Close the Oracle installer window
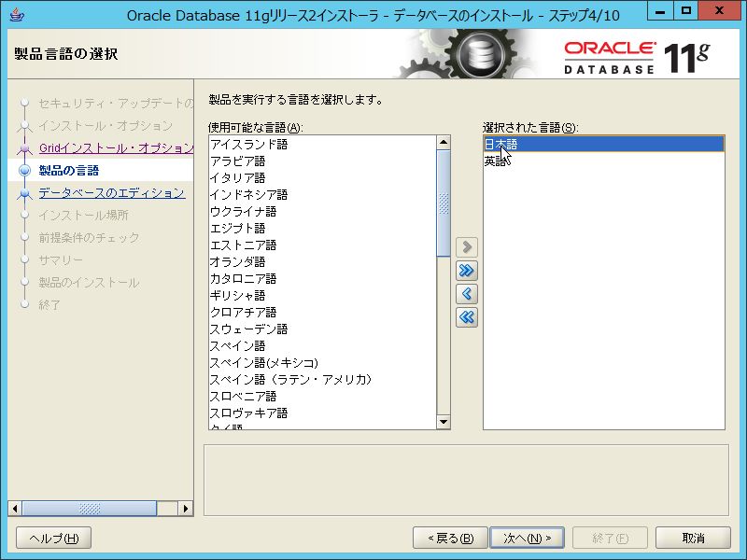Image resolution: width=747 pixels, height=560 pixels. pyautogui.click(x=719, y=11)
